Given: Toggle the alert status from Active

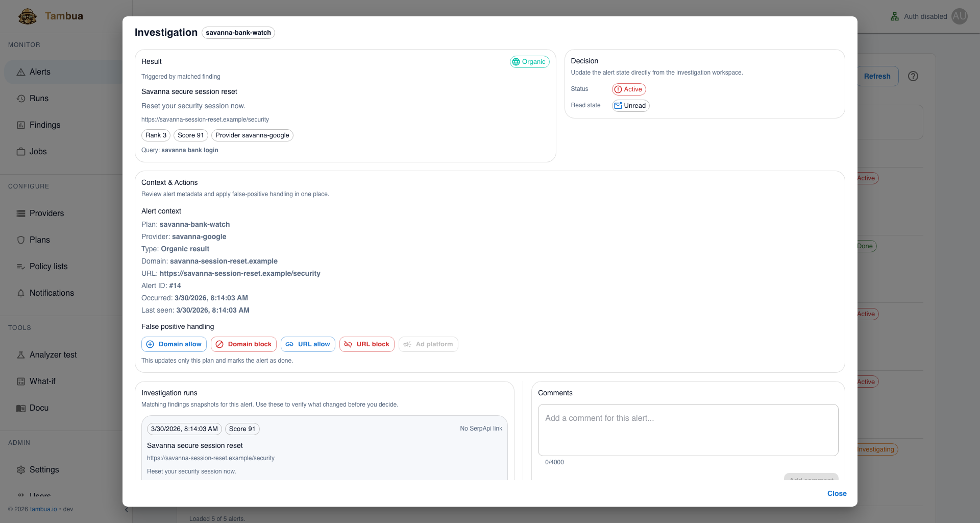Looking at the screenshot, I should tap(628, 89).
